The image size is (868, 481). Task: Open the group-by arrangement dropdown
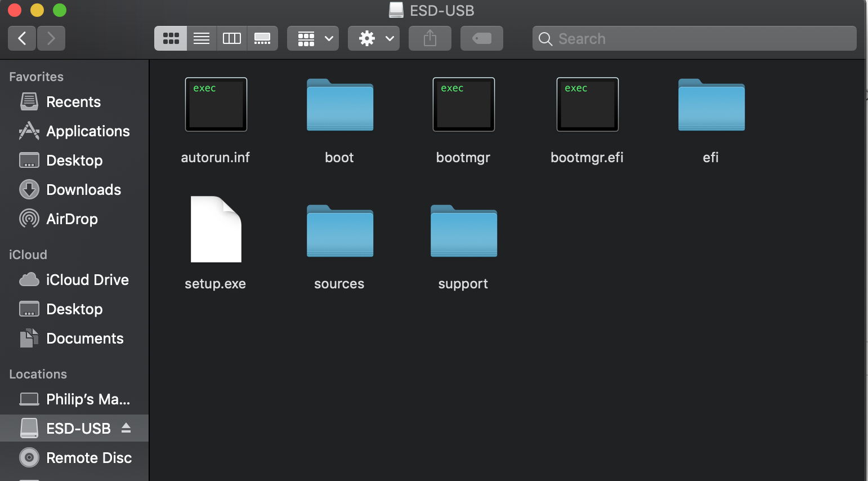(x=313, y=38)
